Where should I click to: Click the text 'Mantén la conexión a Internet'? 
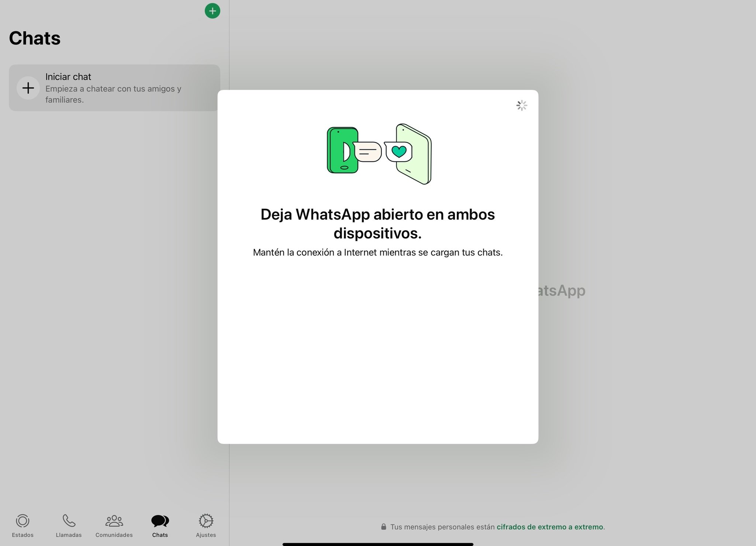tap(315, 253)
